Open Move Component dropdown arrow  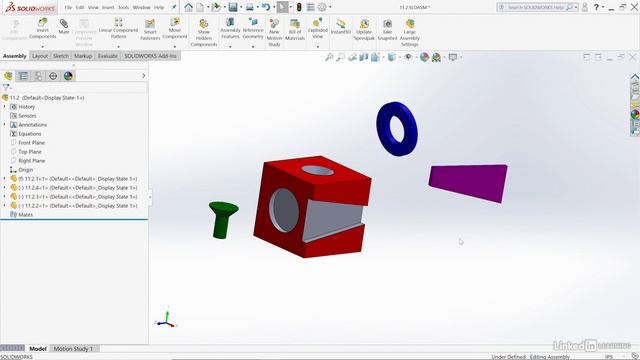point(175,47)
